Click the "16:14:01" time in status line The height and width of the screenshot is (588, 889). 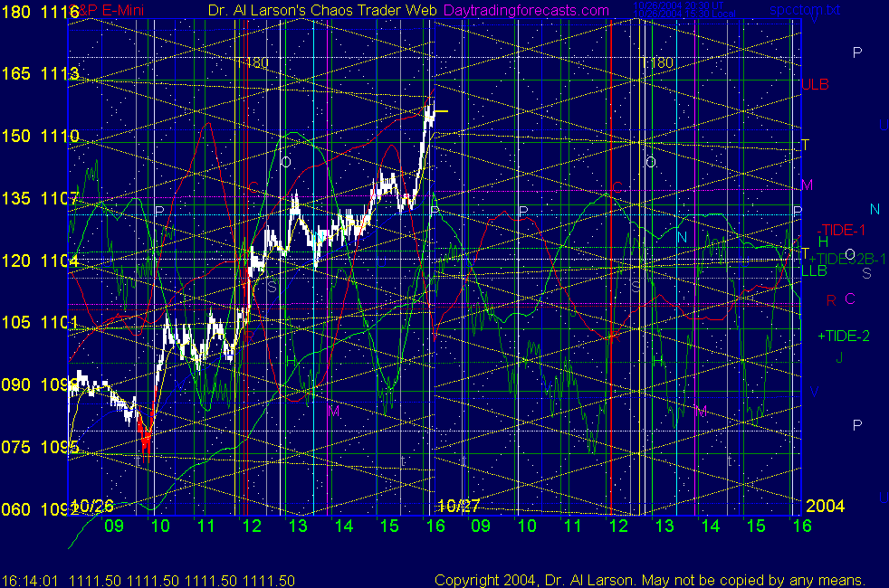click(x=30, y=581)
